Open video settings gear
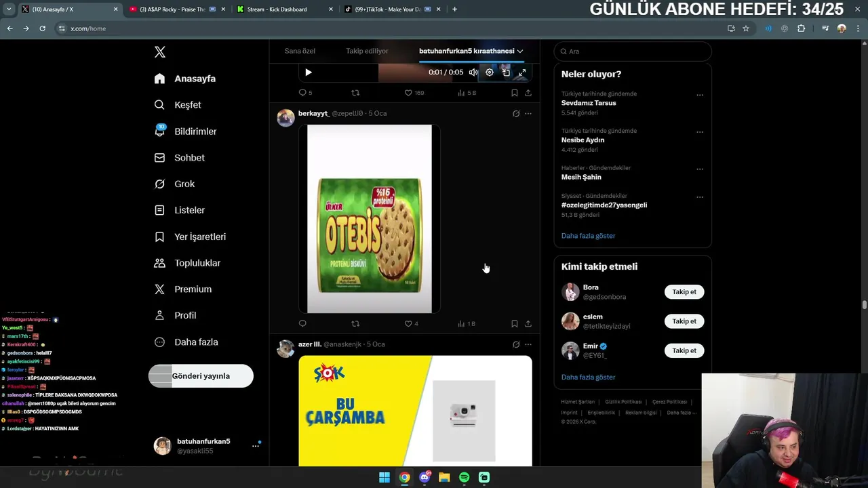This screenshot has height=488, width=868. click(x=490, y=73)
